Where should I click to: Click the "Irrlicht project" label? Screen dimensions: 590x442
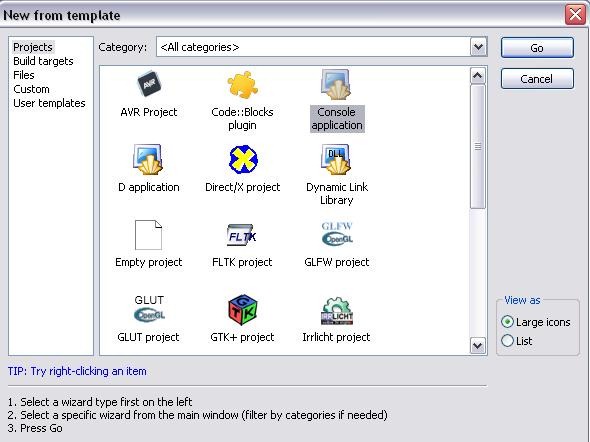click(x=336, y=337)
